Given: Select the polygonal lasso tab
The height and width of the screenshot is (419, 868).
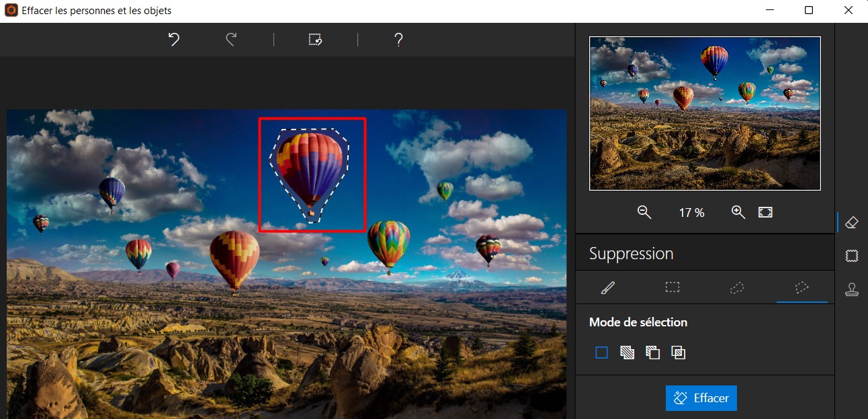Looking at the screenshot, I should pyautogui.click(x=802, y=287).
